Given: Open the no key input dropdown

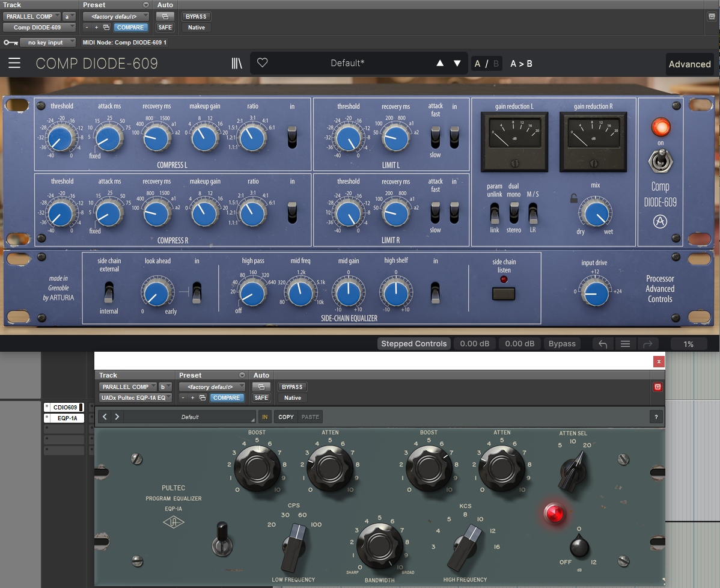Looking at the screenshot, I should coord(47,42).
